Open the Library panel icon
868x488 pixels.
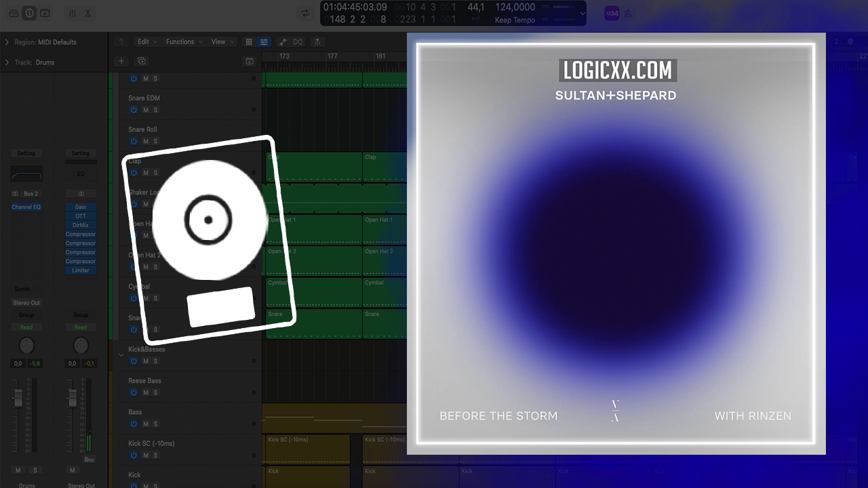coord(14,13)
